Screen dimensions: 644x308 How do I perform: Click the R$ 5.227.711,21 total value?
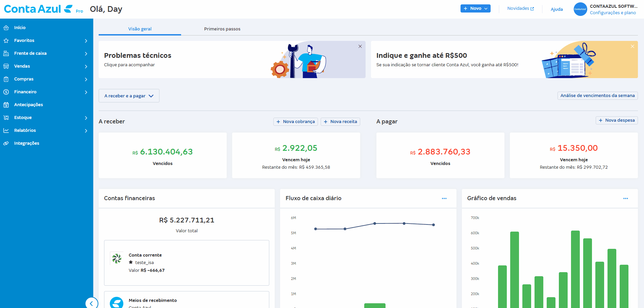[187, 220]
